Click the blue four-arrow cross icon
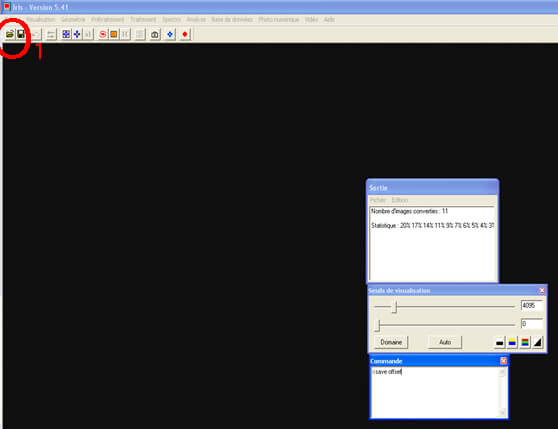Viewport: 558px width, 429px height. [x=77, y=34]
